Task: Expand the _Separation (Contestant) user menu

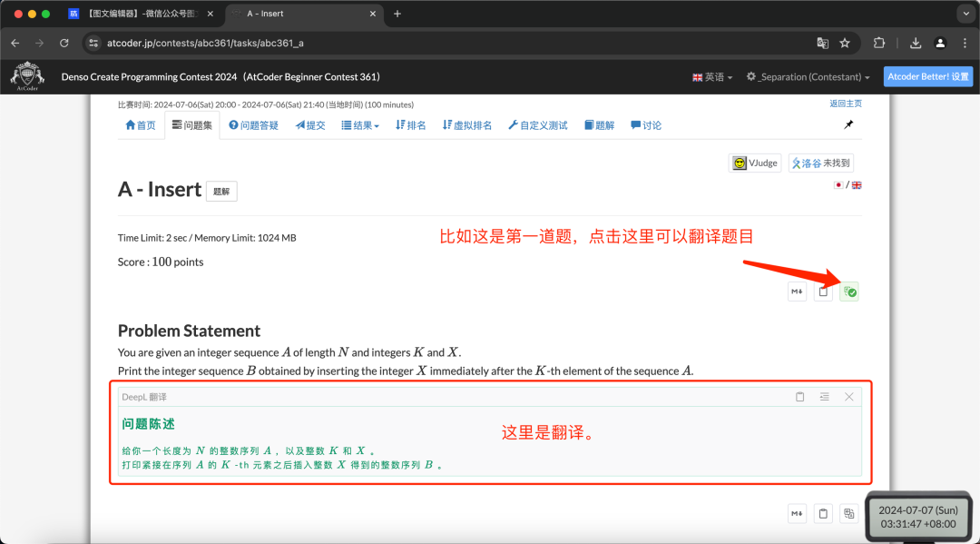Action: (808, 76)
